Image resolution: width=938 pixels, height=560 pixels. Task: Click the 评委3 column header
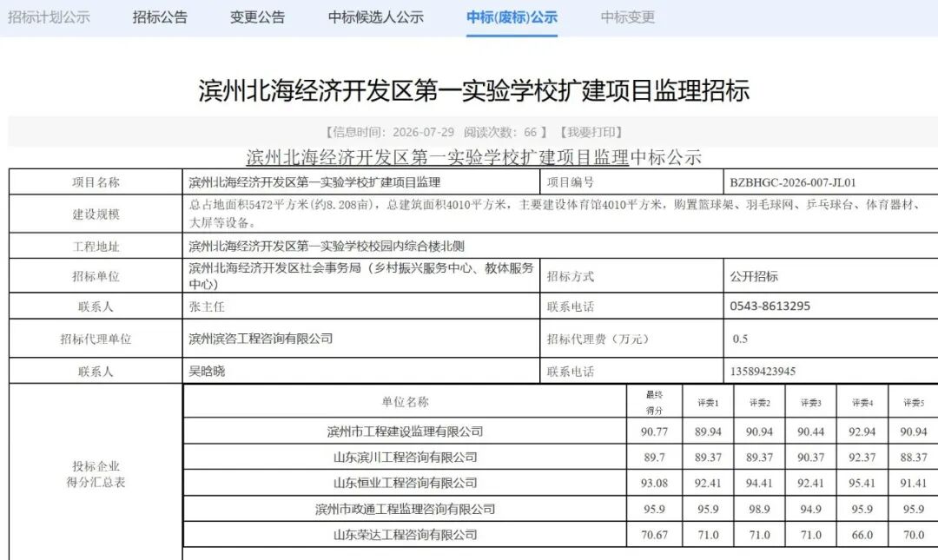pos(810,403)
